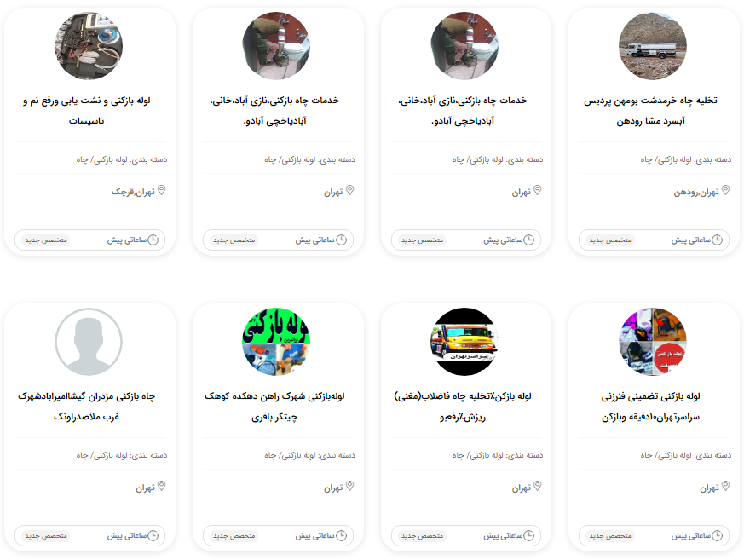
Task: Click clock icon on لوله بازکنی تضمینی فنرزنی card
Action: (717, 536)
